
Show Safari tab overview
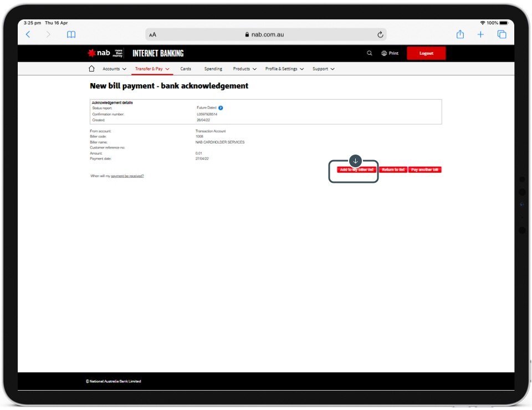click(502, 34)
